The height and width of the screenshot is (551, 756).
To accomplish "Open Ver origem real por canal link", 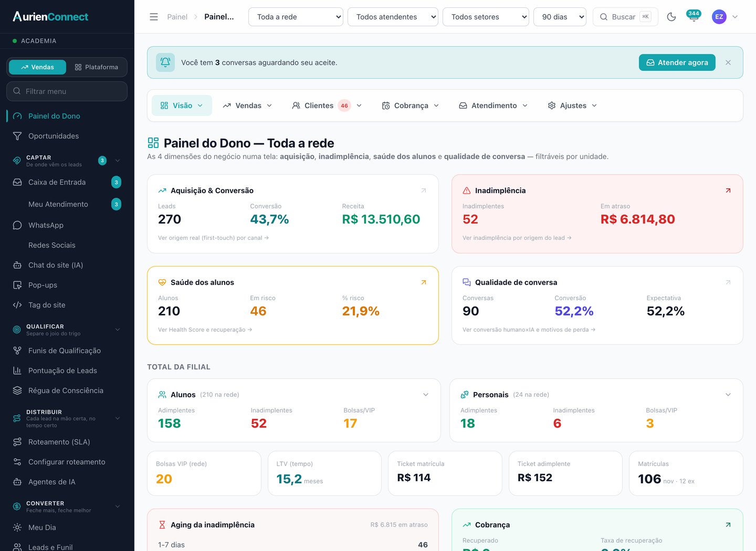I will [214, 238].
